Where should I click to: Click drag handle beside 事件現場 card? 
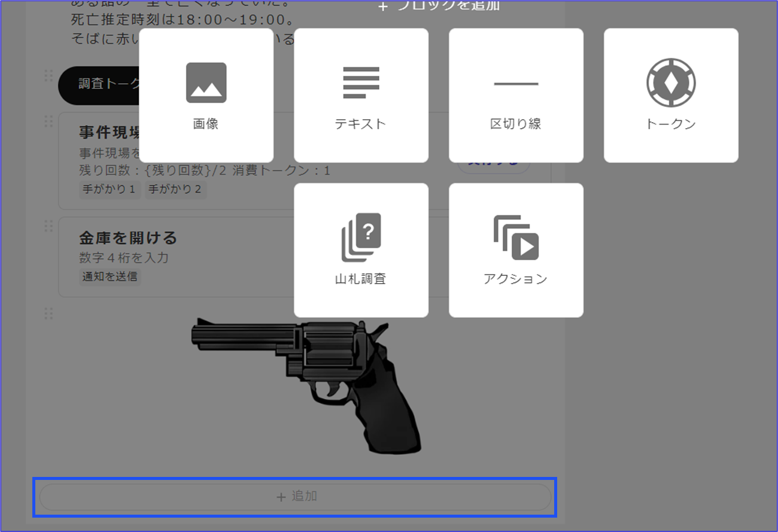click(x=48, y=121)
